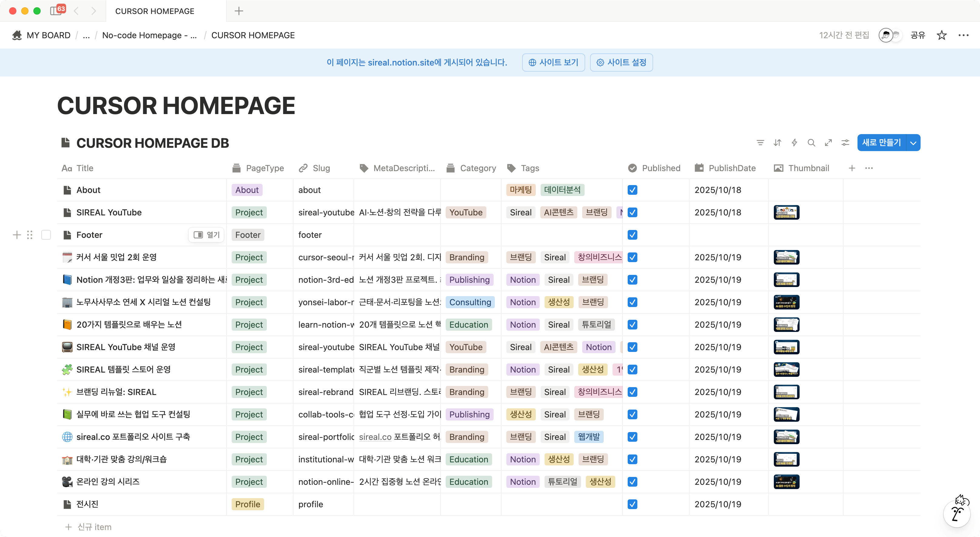Star this page as favorite
The height and width of the screenshot is (537, 980).
pyautogui.click(x=941, y=35)
